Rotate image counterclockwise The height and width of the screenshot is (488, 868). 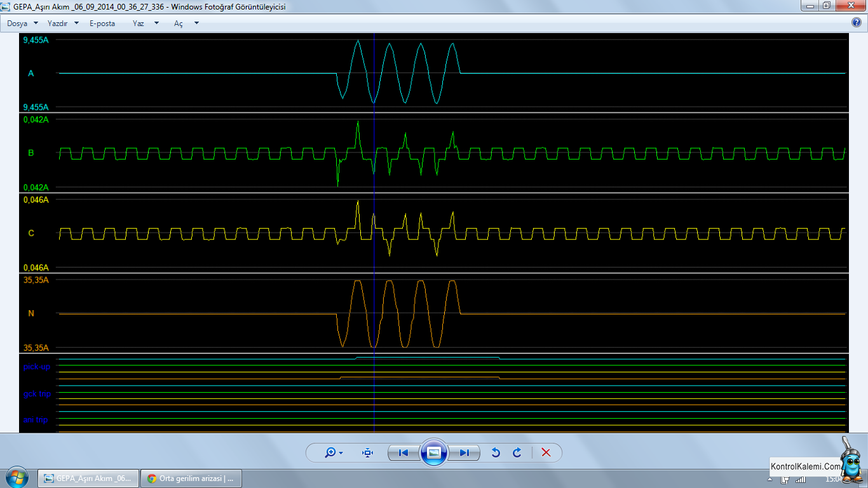tap(496, 452)
